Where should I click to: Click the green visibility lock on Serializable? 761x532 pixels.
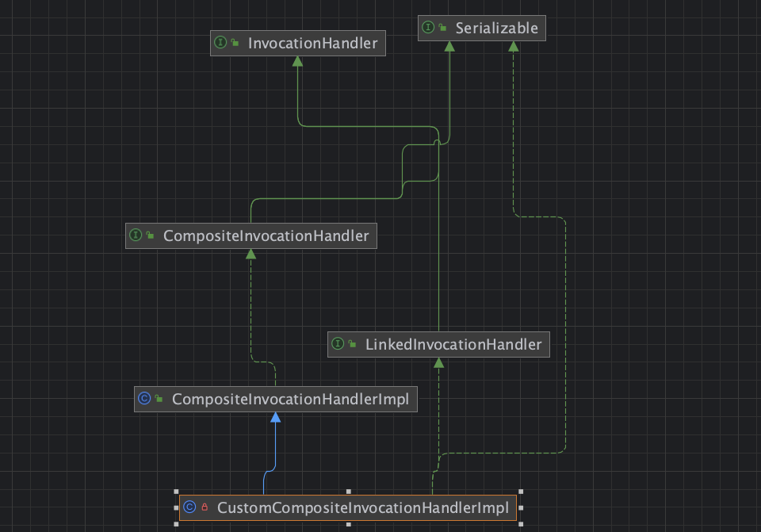click(442, 29)
